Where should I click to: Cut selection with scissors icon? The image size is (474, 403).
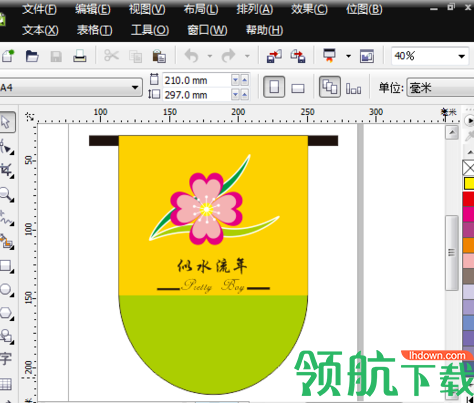coord(111,56)
